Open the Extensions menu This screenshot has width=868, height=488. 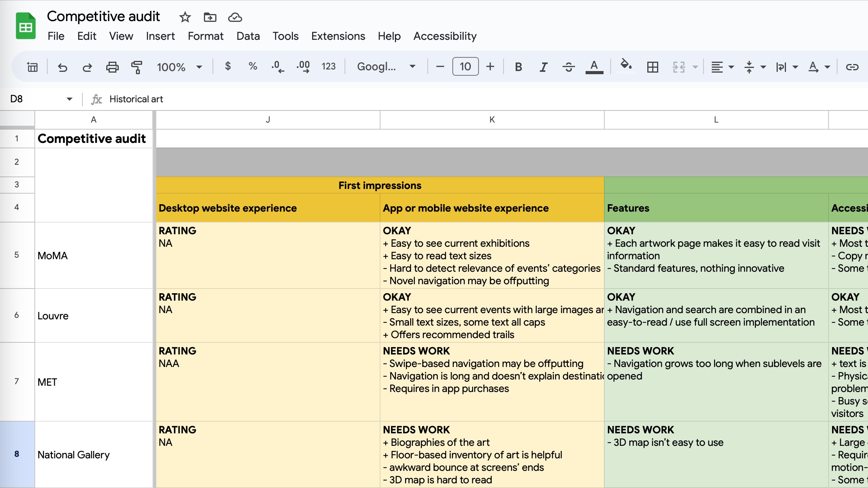pos(338,36)
